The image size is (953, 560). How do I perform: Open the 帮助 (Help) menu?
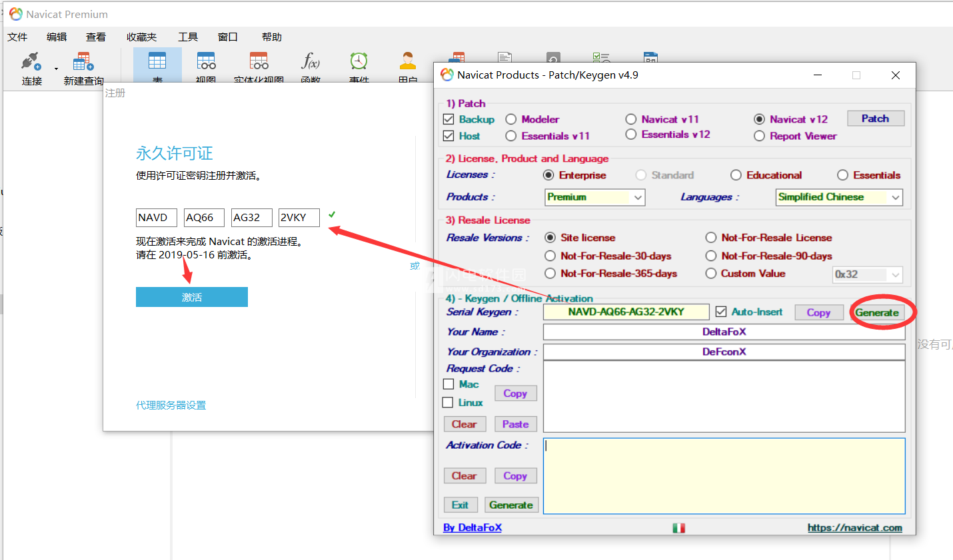tap(272, 37)
